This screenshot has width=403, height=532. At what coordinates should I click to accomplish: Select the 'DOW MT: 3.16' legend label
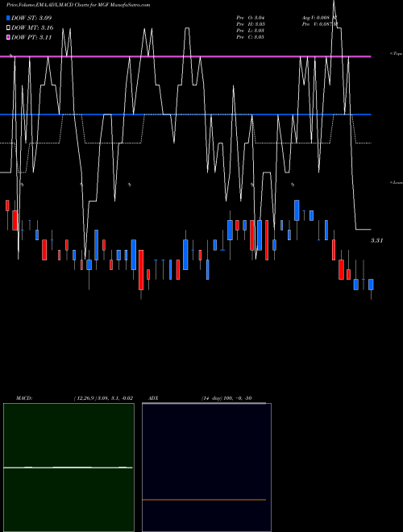click(32, 28)
